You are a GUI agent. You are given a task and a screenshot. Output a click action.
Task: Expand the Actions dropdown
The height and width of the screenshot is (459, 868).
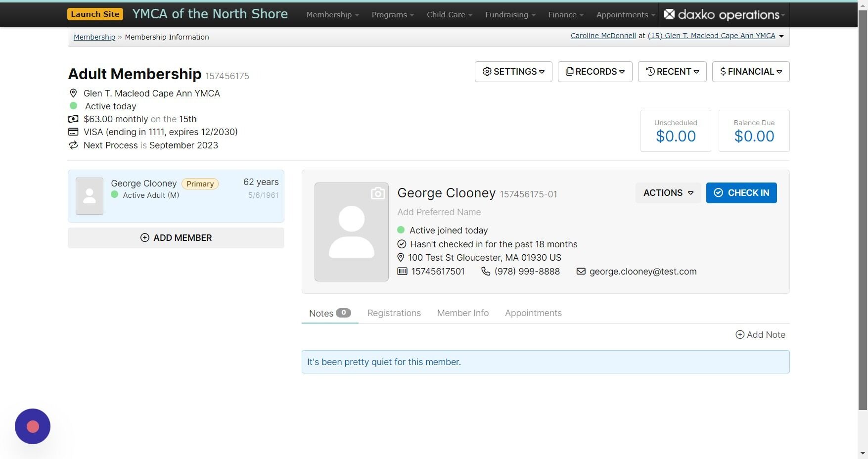click(x=668, y=193)
